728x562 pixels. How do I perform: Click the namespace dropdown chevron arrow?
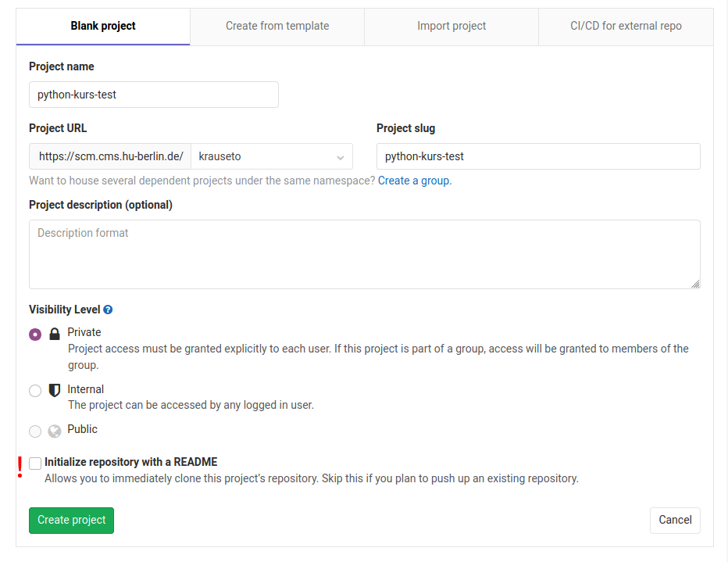tap(341, 158)
